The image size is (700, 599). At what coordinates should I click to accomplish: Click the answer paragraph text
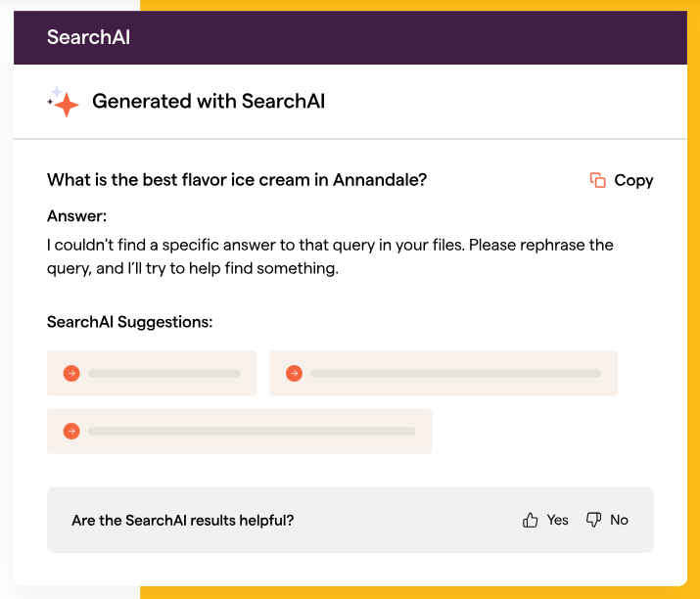click(330, 256)
